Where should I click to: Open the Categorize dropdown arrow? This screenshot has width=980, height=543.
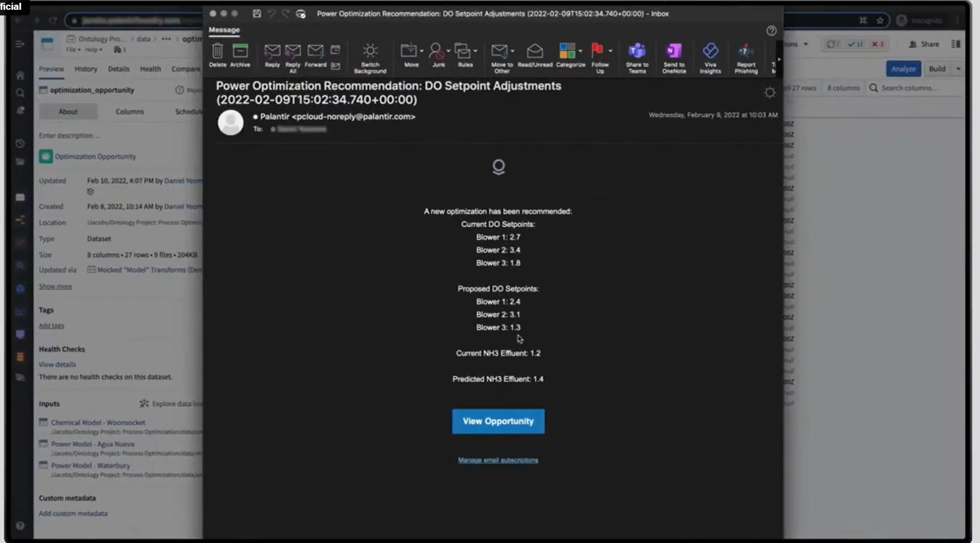coord(580,51)
